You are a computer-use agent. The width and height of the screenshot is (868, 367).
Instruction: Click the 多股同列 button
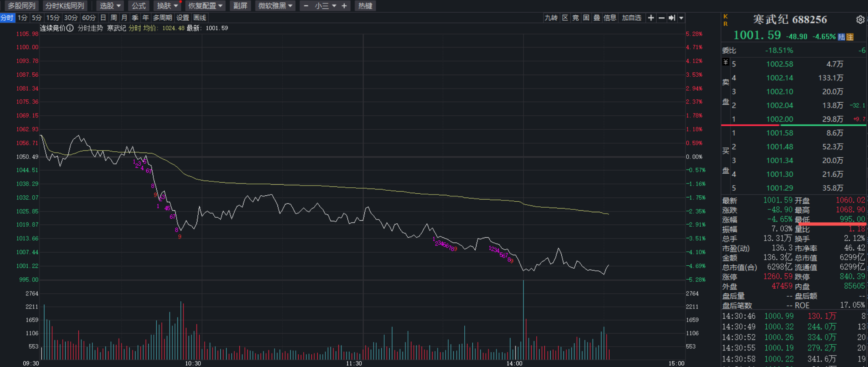click(x=21, y=6)
